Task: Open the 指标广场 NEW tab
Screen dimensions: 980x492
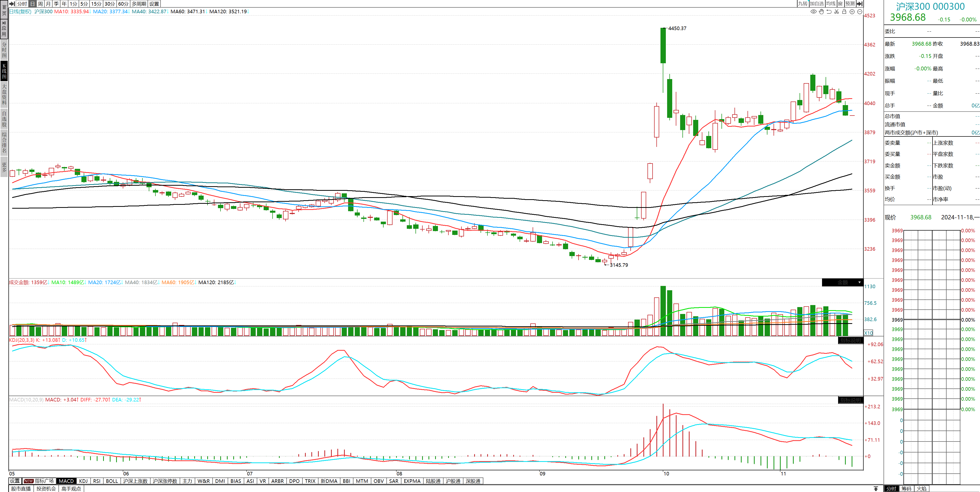Action: pyautogui.click(x=39, y=481)
